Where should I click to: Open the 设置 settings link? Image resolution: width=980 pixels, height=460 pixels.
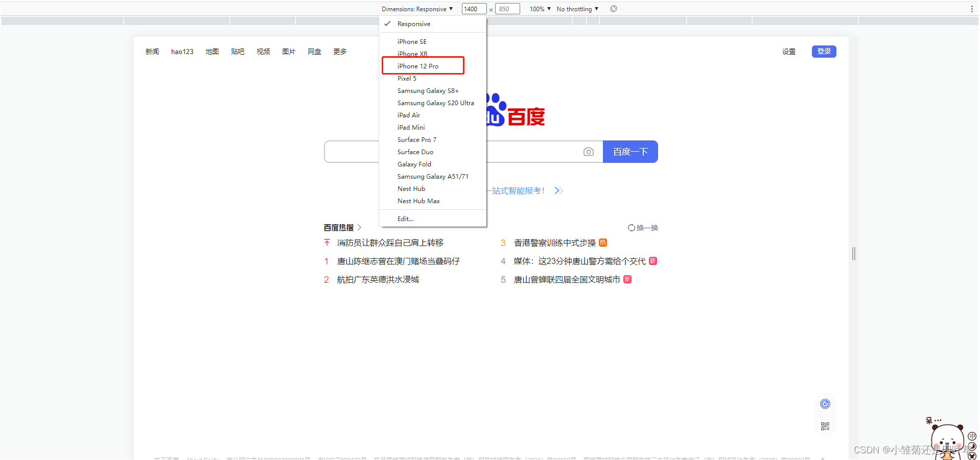pos(789,52)
